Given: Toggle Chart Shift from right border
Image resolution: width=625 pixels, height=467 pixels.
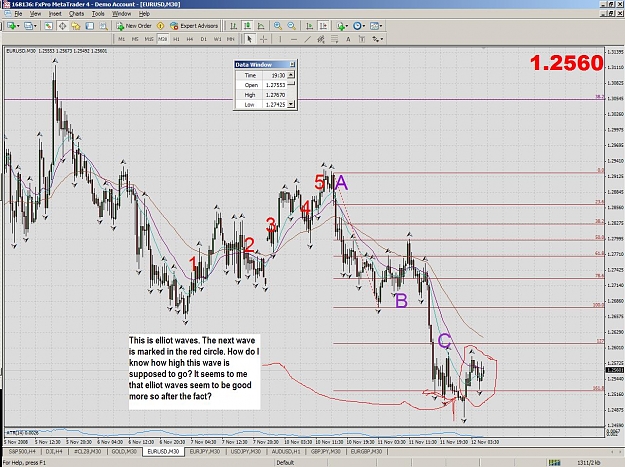Looking at the screenshot, I should 323,26.
